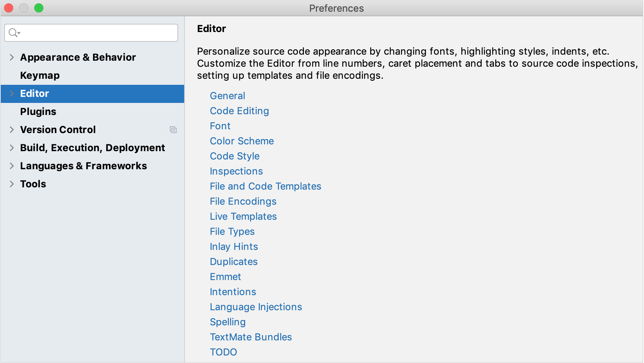Expand the Languages & Frameworks section
The height and width of the screenshot is (363, 644).
pyautogui.click(x=12, y=166)
